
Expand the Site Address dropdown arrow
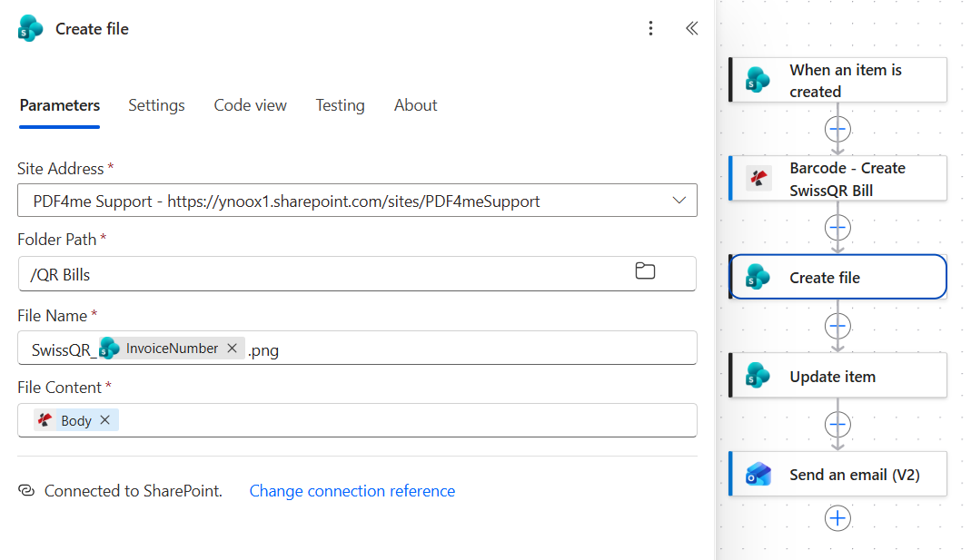[679, 201]
